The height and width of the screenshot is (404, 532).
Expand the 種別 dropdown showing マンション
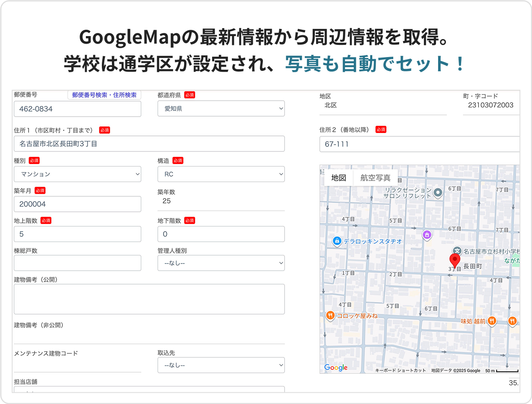pos(78,174)
